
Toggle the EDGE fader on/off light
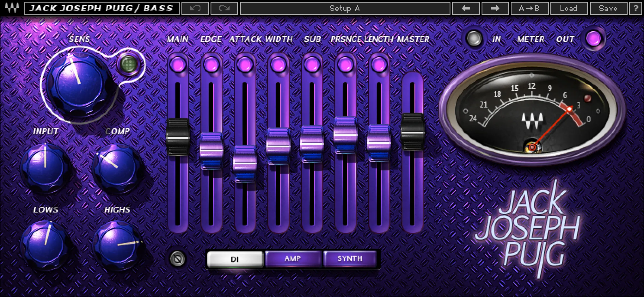(211, 64)
